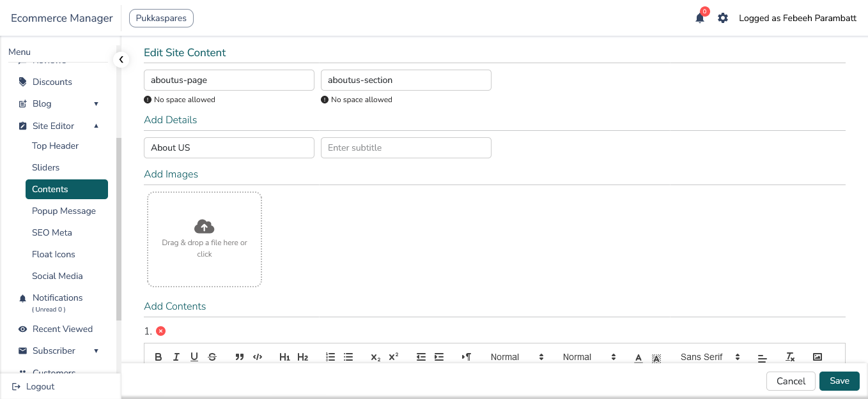Open the Sans Serif font dropdown

pyautogui.click(x=709, y=357)
